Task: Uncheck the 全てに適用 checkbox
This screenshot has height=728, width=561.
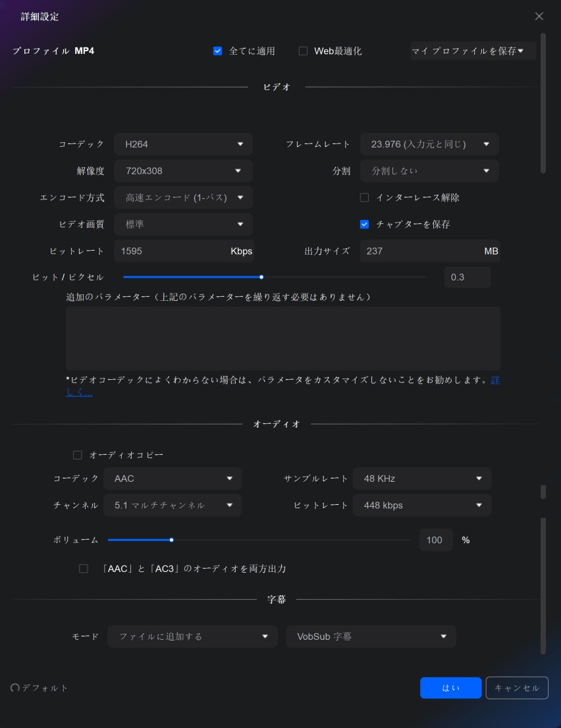Action: tap(218, 51)
